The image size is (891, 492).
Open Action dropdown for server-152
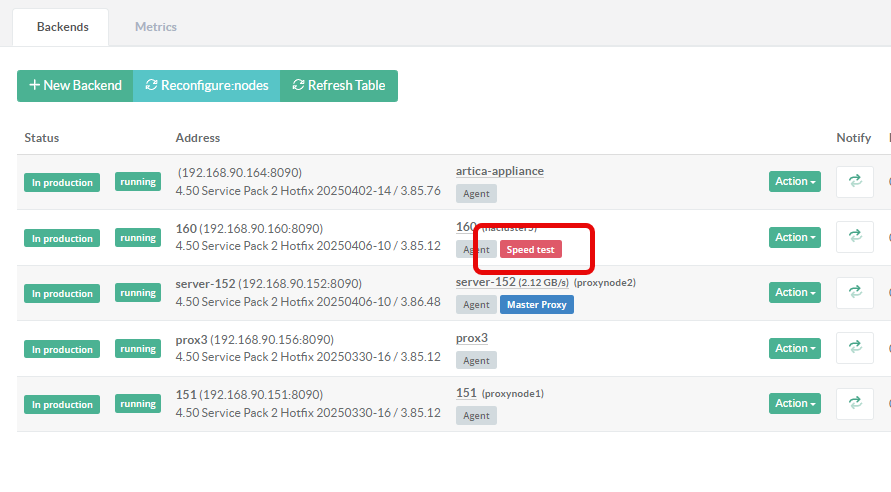tap(794, 292)
